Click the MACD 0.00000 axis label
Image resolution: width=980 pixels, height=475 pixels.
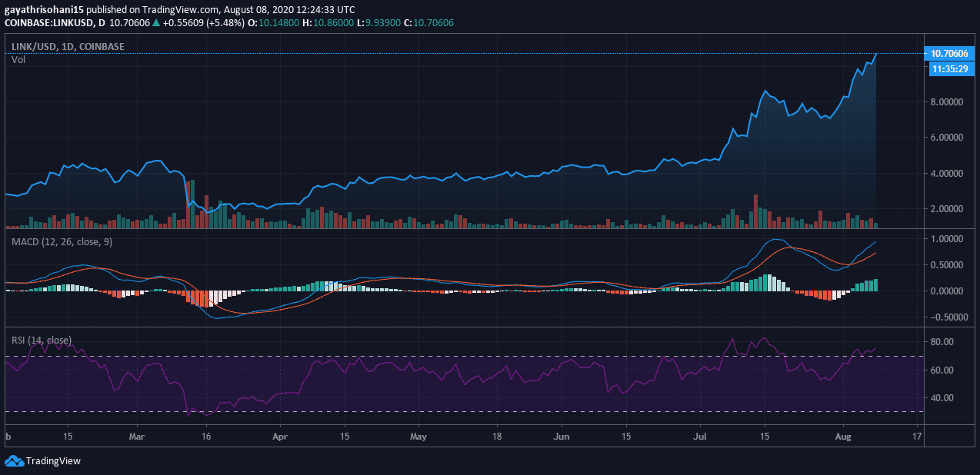coord(947,291)
